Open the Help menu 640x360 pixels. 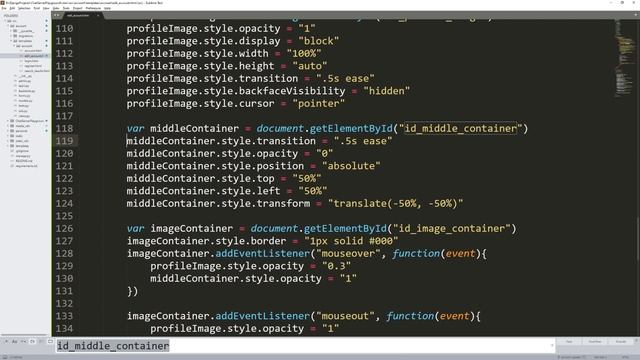coord(107,8)
